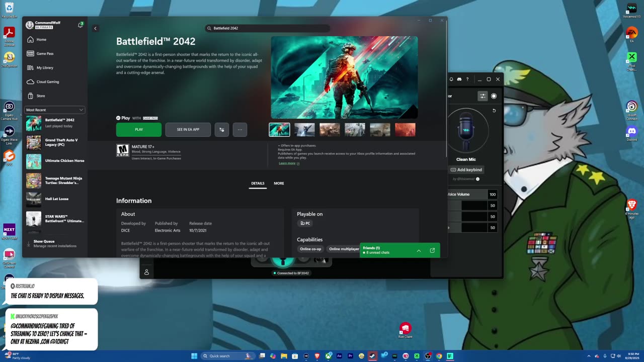Image resolution: width=644 pixels, height=362 pixels.
Task: Select the sixth orange screenshot thumbnail
Action: (x=405, y=130)
